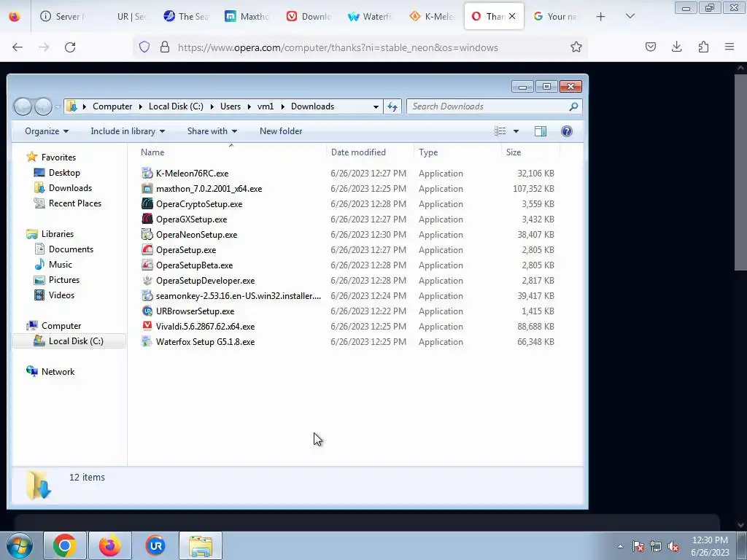747x560 pixels.
Task: Click the change view icon in Explorer
Action: pos(500,131)
